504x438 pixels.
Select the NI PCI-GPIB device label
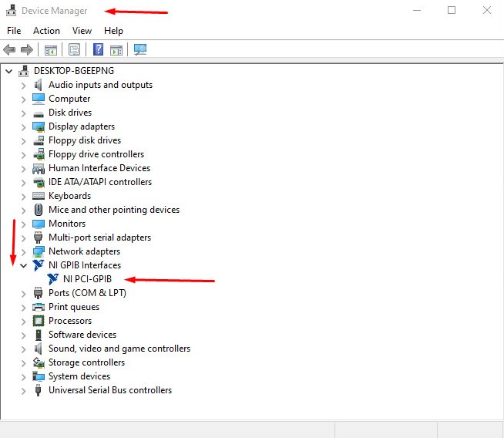click(87, 279)
